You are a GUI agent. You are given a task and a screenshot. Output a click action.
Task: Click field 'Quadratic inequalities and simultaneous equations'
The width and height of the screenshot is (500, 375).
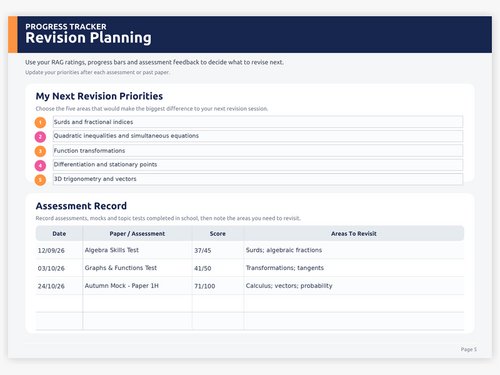pyautogui.click(x=258, y=136)
